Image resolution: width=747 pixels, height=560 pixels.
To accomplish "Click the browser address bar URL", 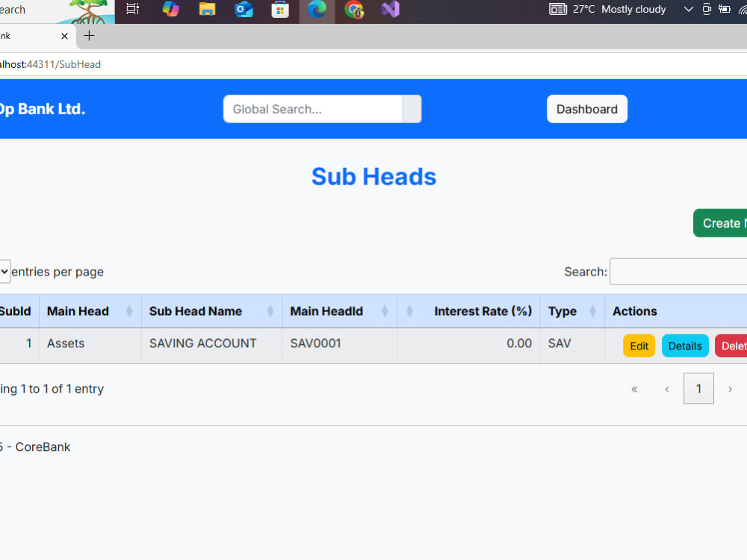I will point(50,64).
